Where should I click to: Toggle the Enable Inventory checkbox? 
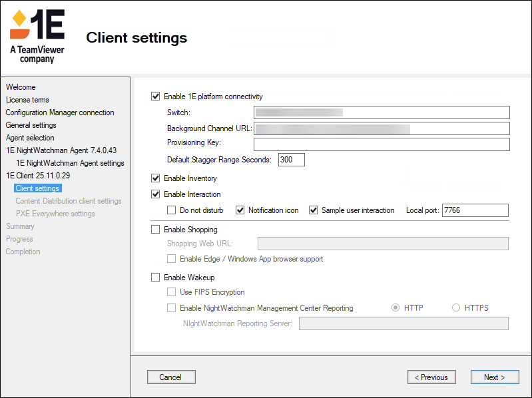click(156, 178)
